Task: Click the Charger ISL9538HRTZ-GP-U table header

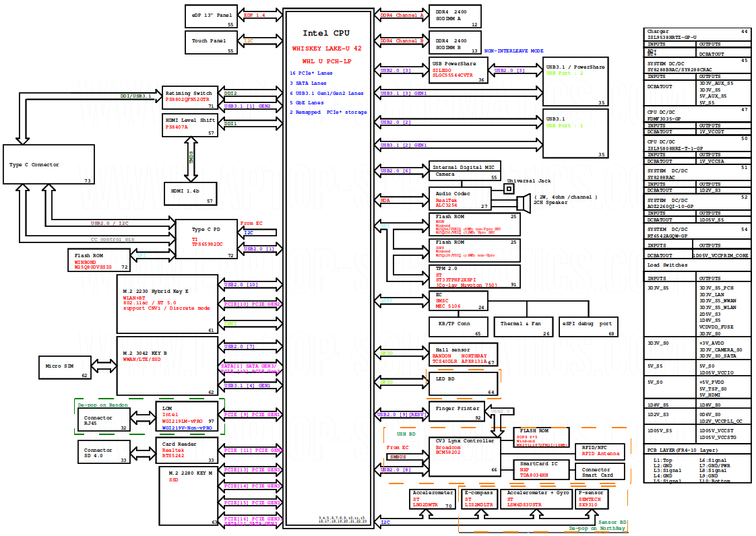Action: 697,34
